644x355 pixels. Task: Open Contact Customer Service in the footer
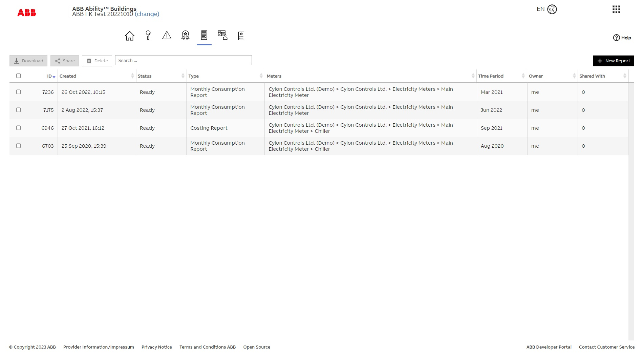[606, 347]
